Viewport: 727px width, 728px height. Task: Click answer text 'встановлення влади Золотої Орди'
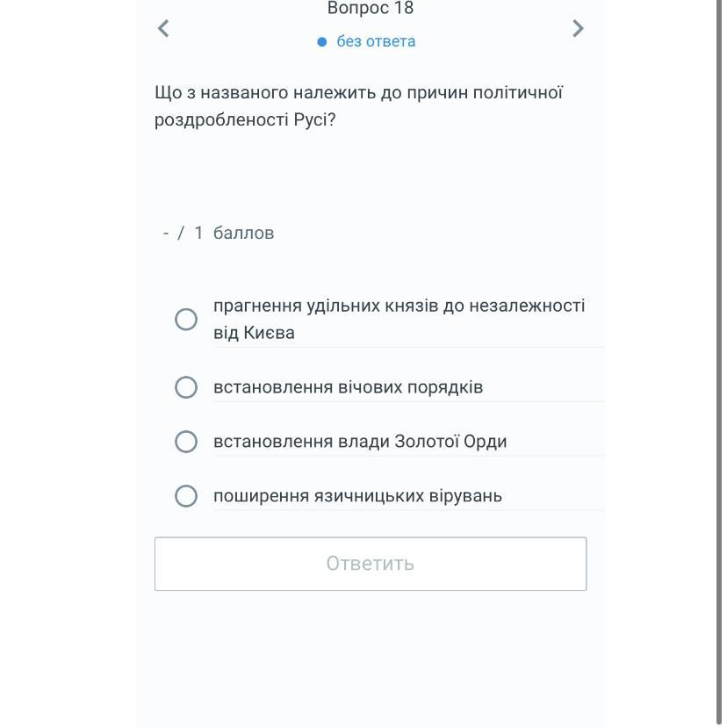[360, 442]
